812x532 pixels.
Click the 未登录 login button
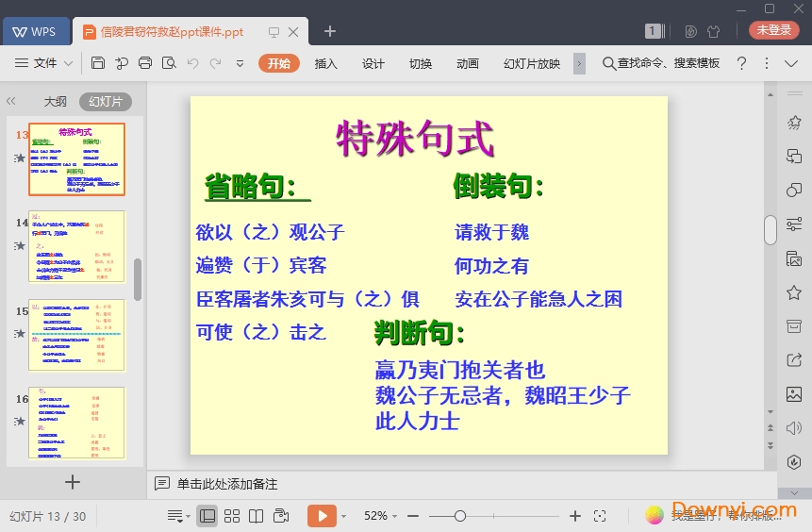coord(773,30)
